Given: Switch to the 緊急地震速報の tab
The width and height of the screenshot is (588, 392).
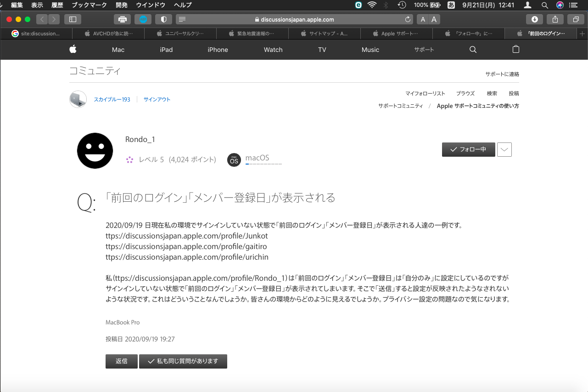Looking at the screenshot, I should click(252, 34).
